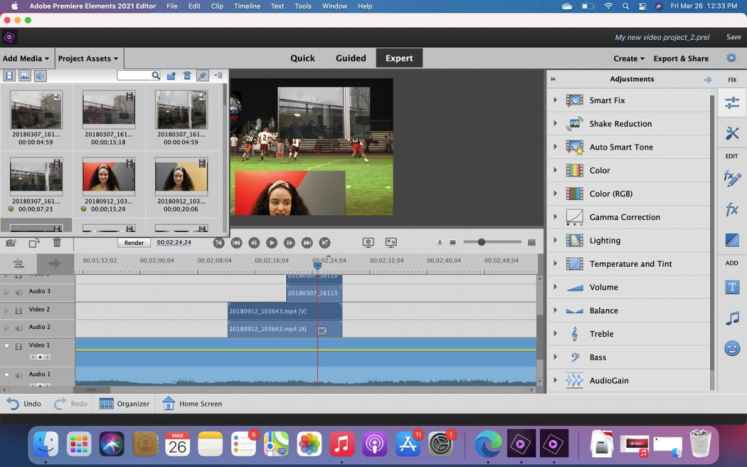This screenshot has height=467, width=747.
Task: Click the play button under the monitor
Action: point(272,242)
